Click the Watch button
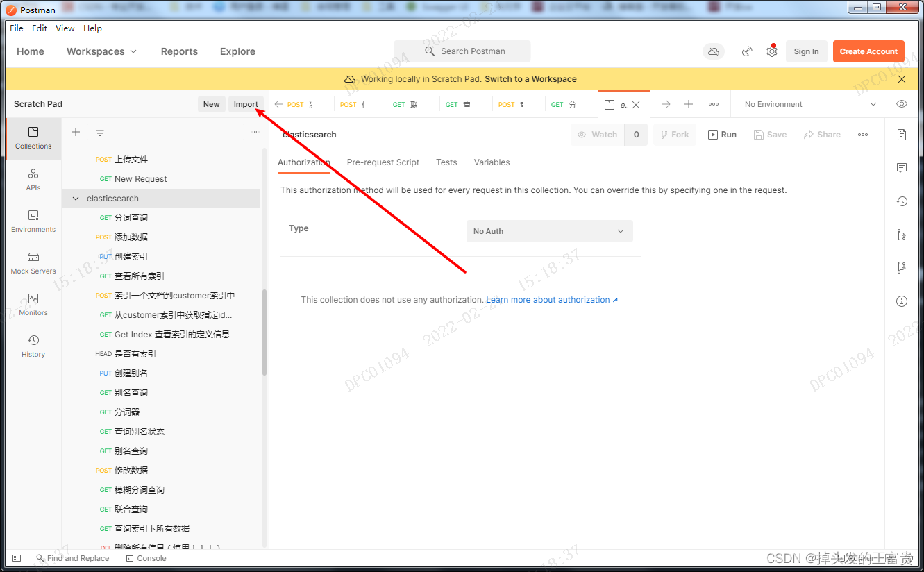This screenshot has height=572, width=924. 597,135
